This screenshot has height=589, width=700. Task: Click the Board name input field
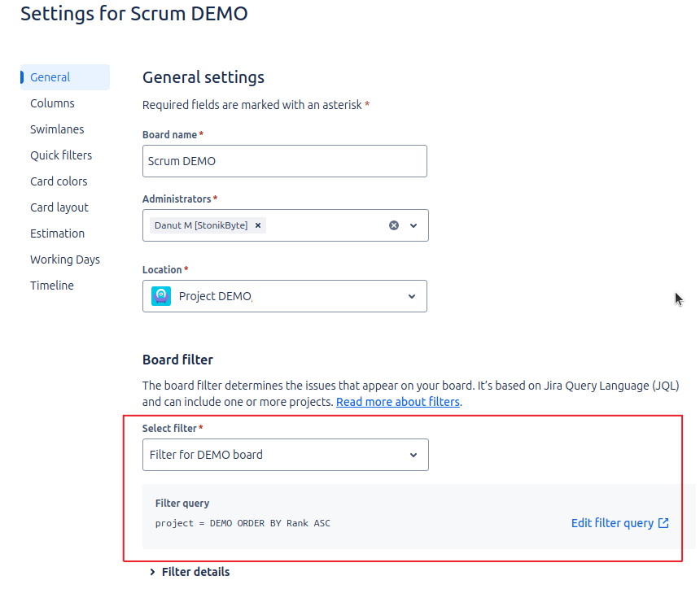(285, 161)
